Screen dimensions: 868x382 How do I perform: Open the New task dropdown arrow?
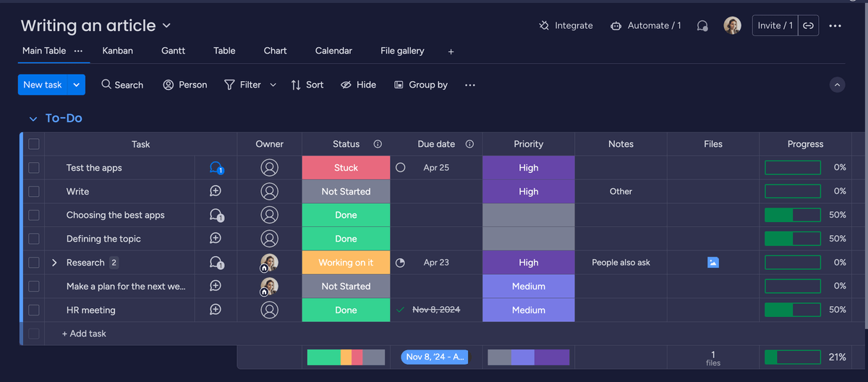76,85
